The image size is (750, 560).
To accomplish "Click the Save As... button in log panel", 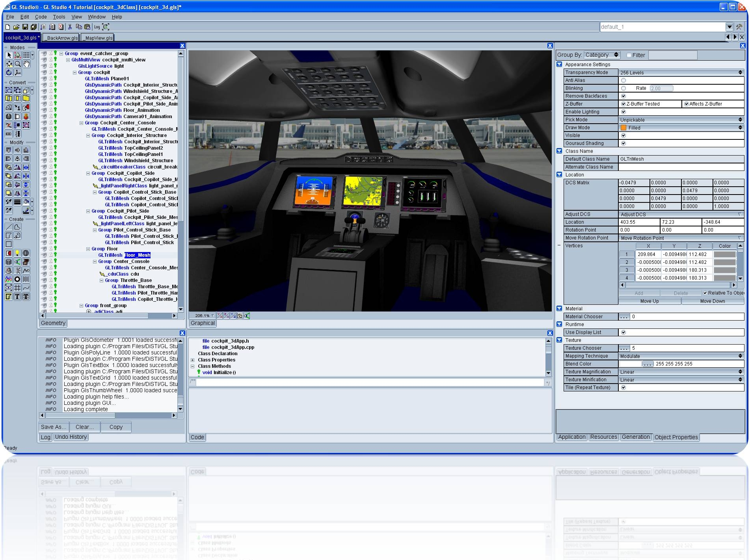I will pos(54,427).
